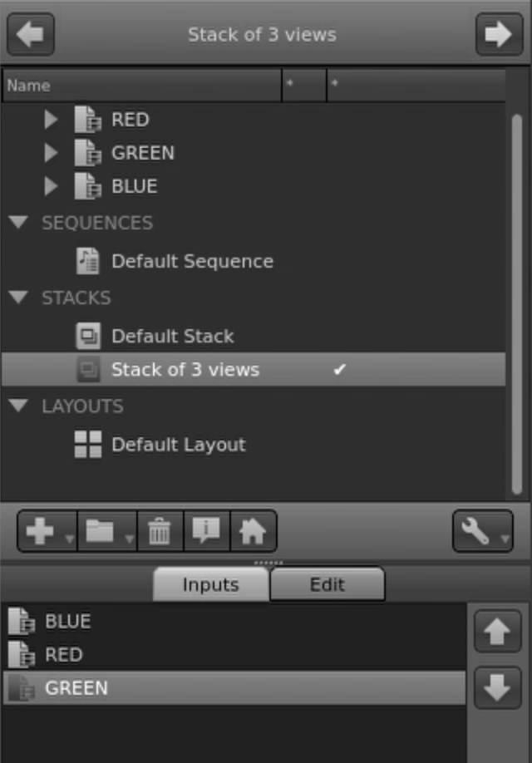Select Default Sequence in tree
The height and width of the screenshot is (763, 532).
(x=191, y=261)
